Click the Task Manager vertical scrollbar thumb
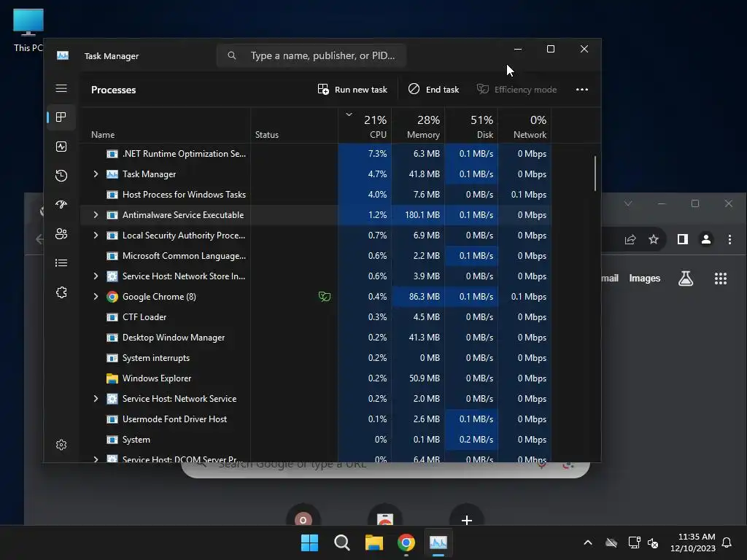 595,174
